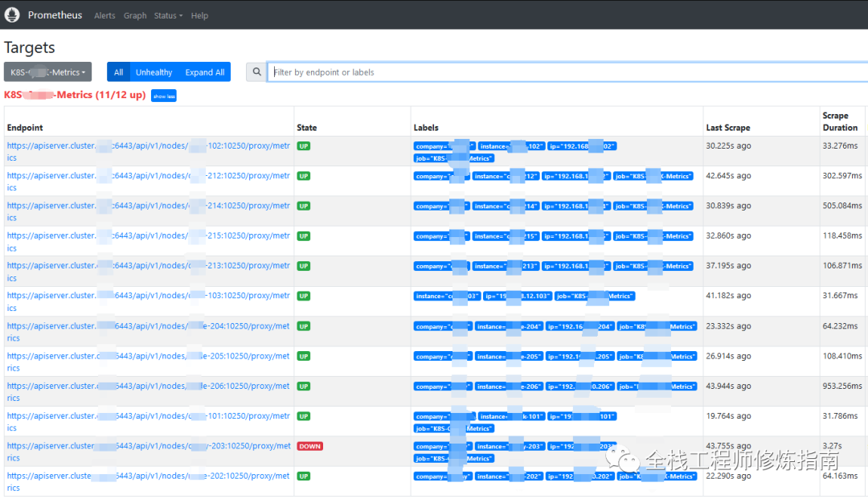
Task: Open the Alerts menu item
Action: pyautogui.click(x=104, y=15)
